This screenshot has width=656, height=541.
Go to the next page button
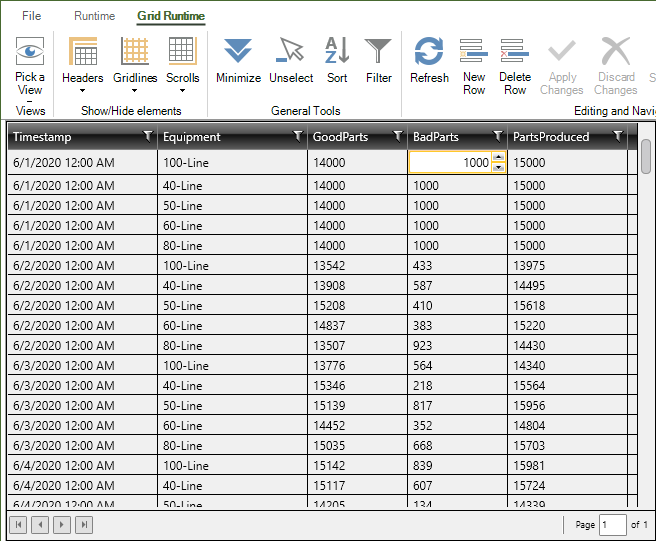62,524
